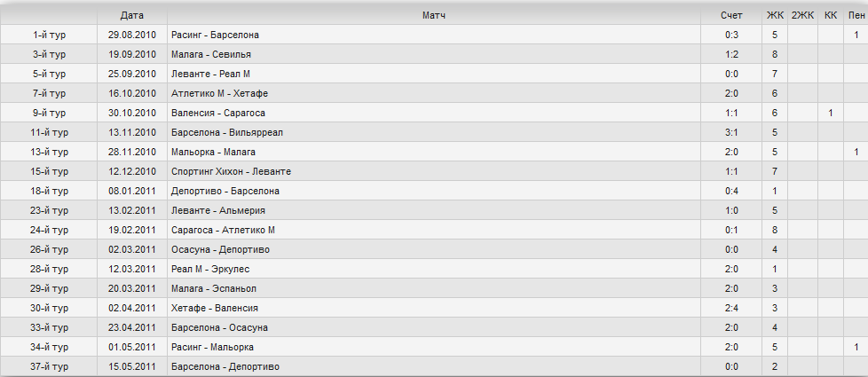The image size is (868, 377).
Task: Click the ЖК column header
Action: click(775, 15)
